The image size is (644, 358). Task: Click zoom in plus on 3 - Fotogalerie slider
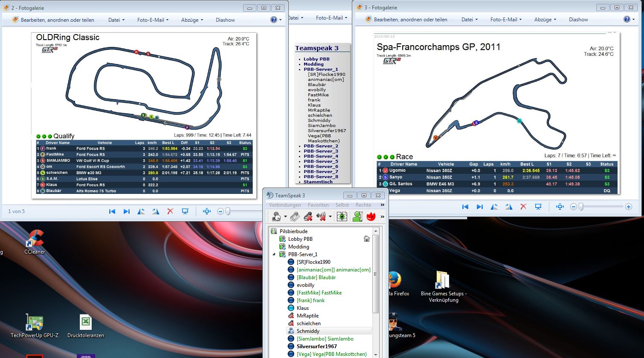coord(628,207)
